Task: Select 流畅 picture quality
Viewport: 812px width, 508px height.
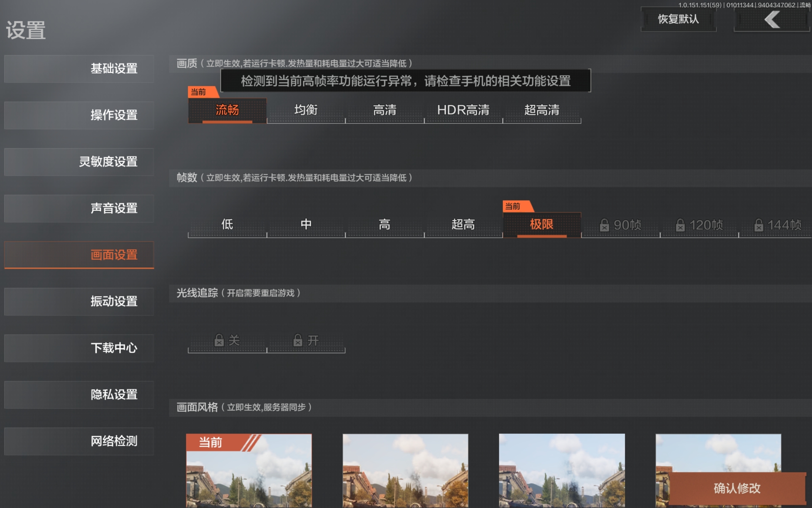Action: point(227,110)
